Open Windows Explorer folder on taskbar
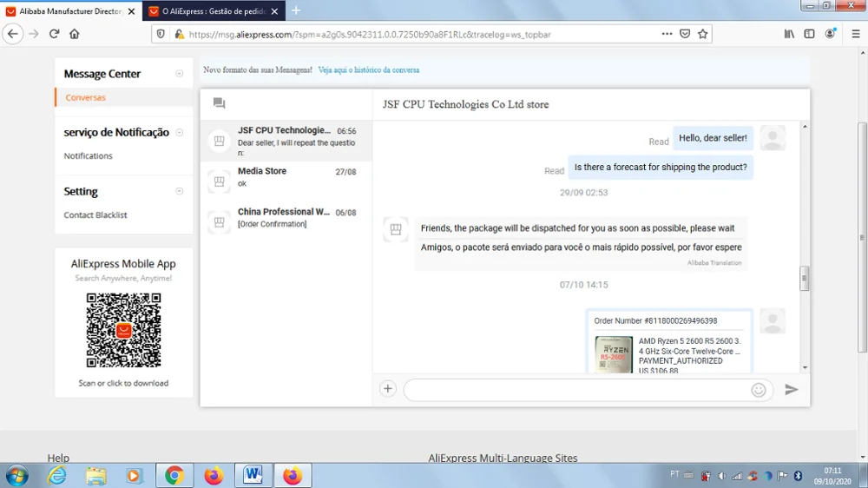Image resolution: width=868 pixels, height=488 pixels. (x=95, y=476)
